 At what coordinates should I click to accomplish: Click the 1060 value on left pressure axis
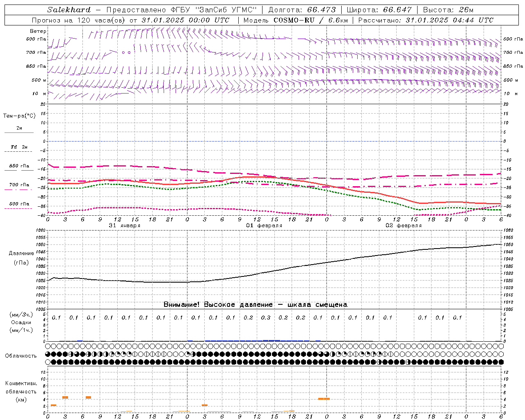click(41, 231)
